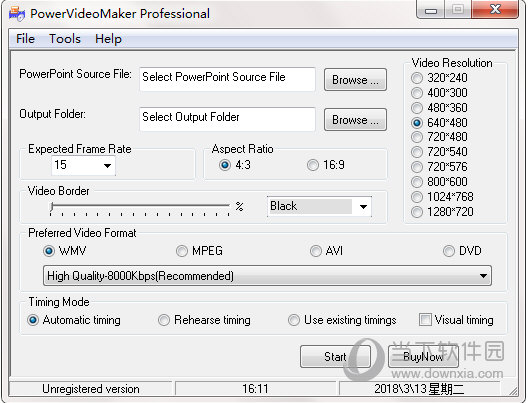Close the PowerVideoMaker window
The image size is (528, 403).
coord(495,9)
